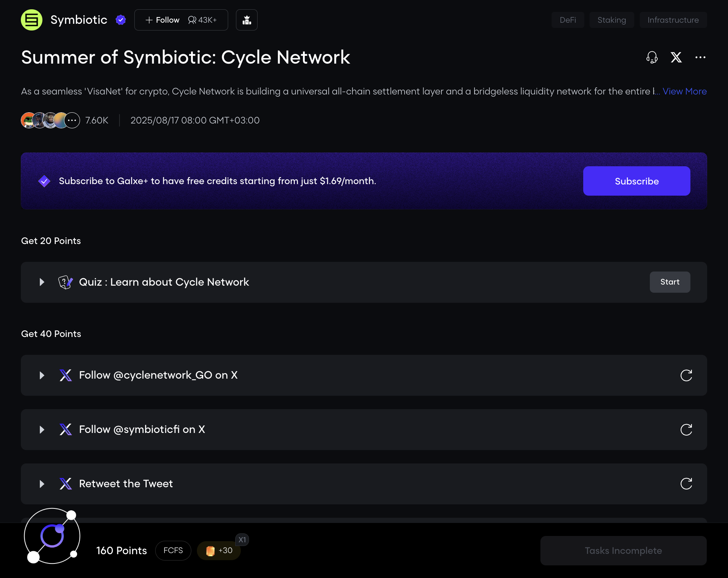This screenshot has height=578, width=728.
Task: Expand the Follow @symbioticfi on X task
Action: (42, 430)
